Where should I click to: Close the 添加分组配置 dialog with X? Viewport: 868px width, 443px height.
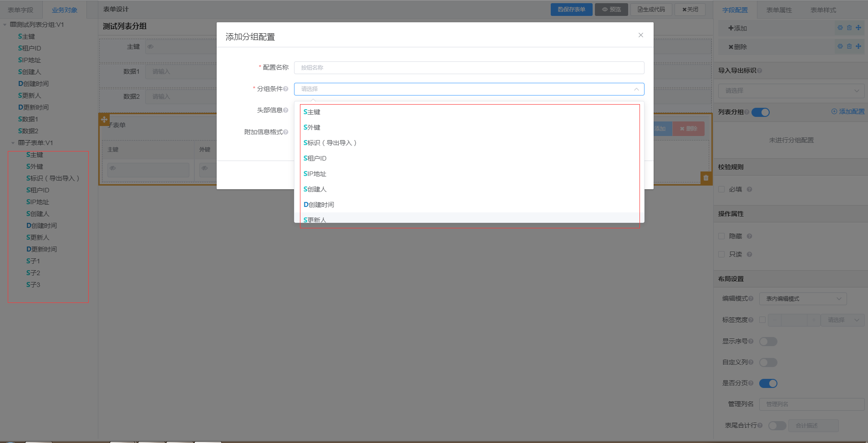640,35
